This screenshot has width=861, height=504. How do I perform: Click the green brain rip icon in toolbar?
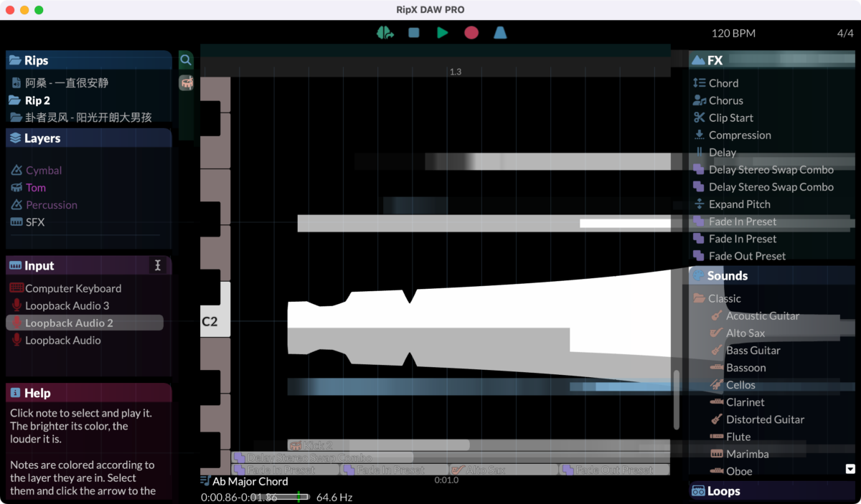385,32
